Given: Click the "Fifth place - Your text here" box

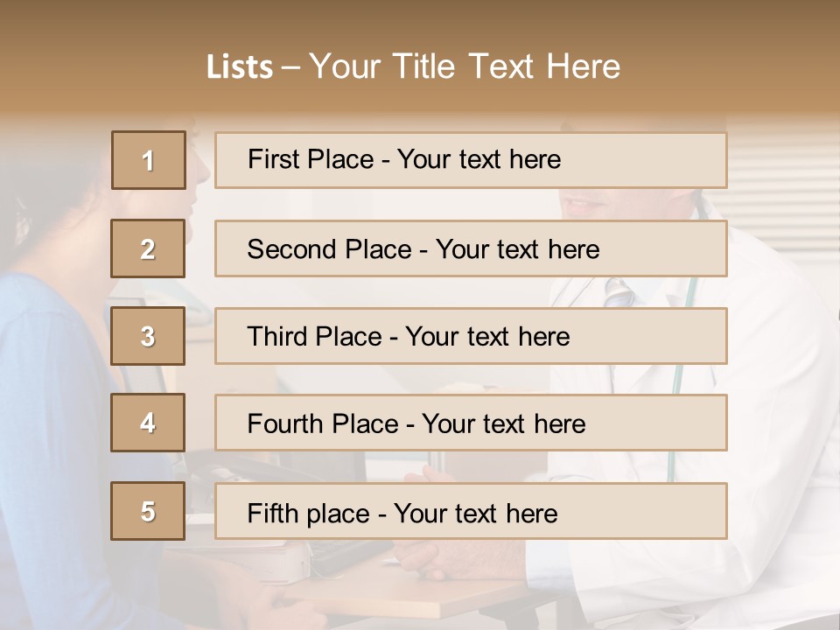Looking at the screenshot, I should click(x=471, y=512).
